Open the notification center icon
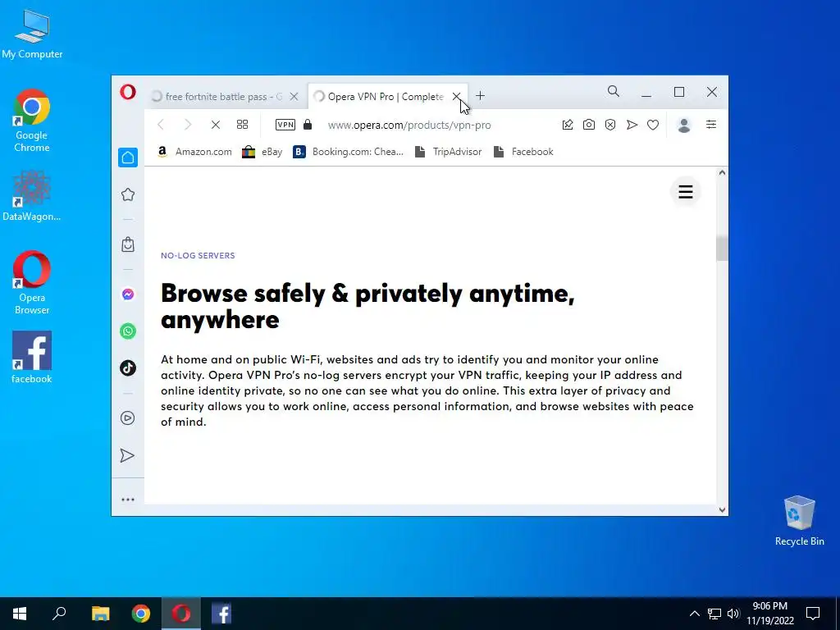The height and width of the screenshot is (630, 840). point(813,614)
